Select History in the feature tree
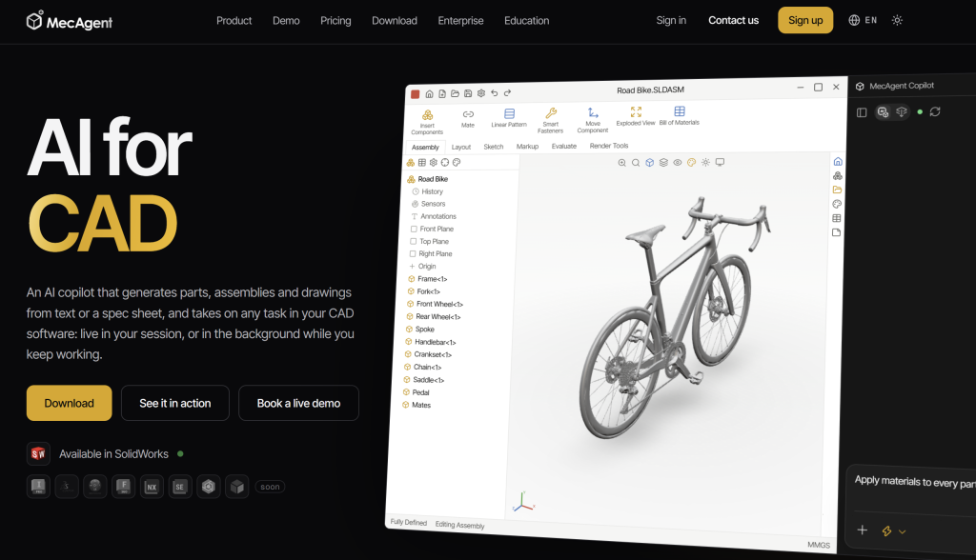This screenshot has height=560, width=976. (428, 191)
